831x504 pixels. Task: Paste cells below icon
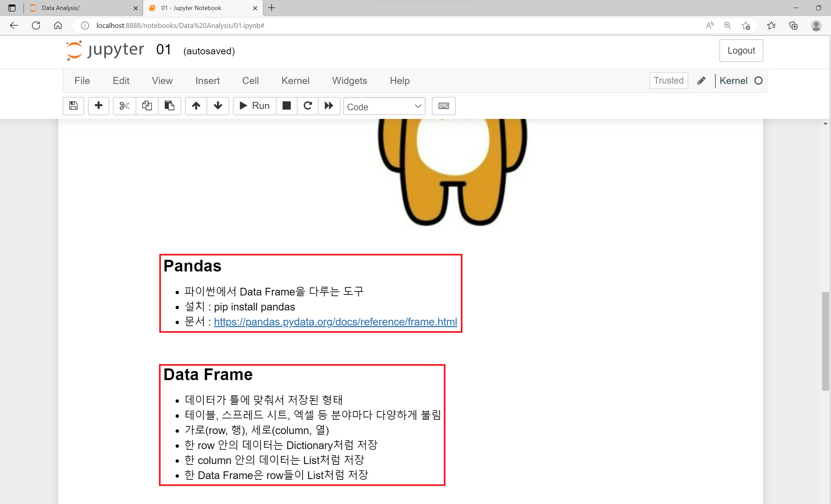(169, 106)
